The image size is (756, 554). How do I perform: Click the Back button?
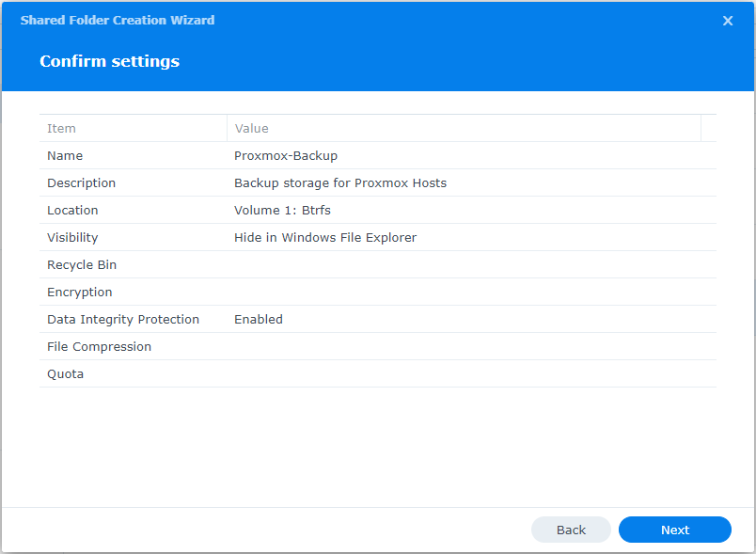tap(571, 529)
